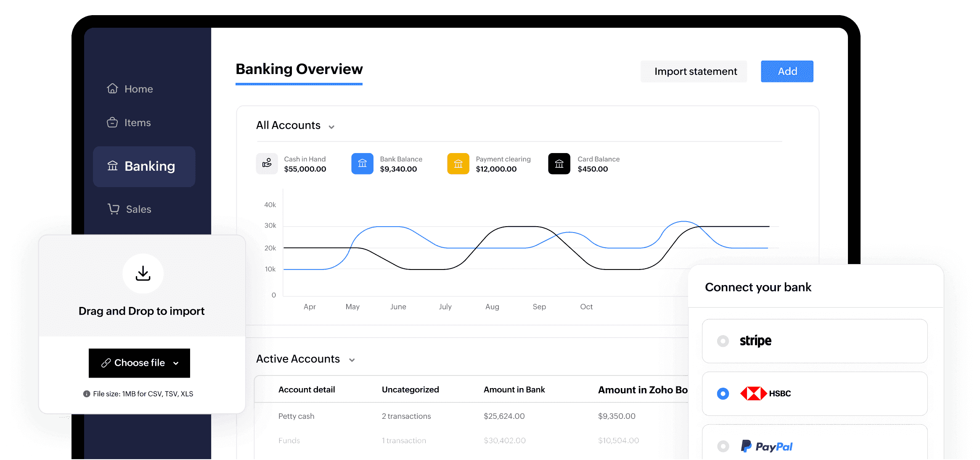Open the Petty cash account row

(296, 416)
